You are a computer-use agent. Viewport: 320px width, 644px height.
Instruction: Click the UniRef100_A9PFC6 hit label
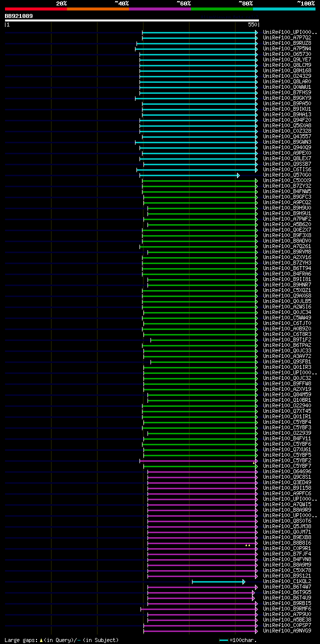[287, 493]
